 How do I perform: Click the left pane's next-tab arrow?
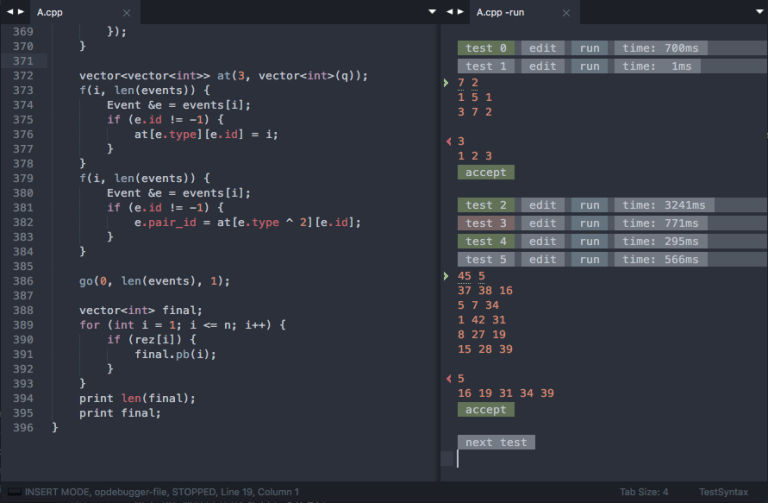click(22, 12)
